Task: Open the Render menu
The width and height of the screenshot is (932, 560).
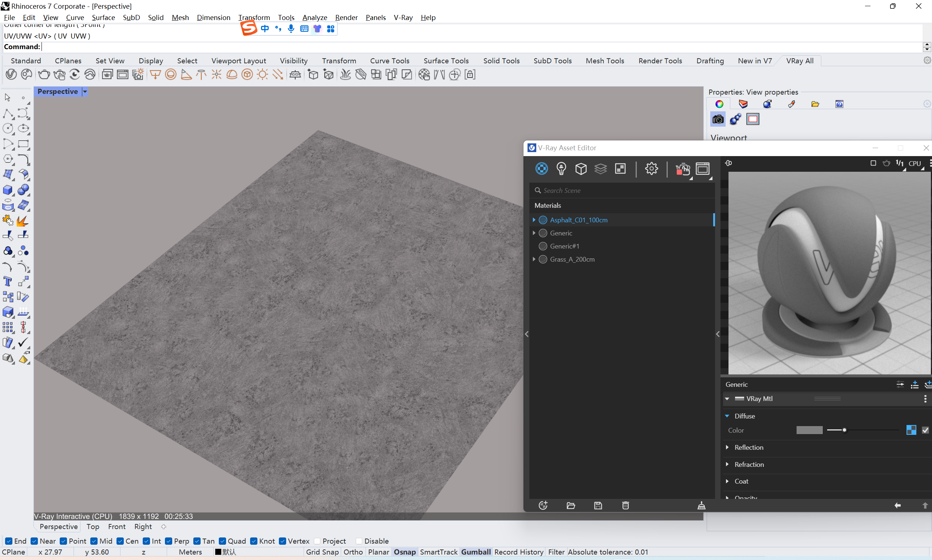Action: [346, 17]
